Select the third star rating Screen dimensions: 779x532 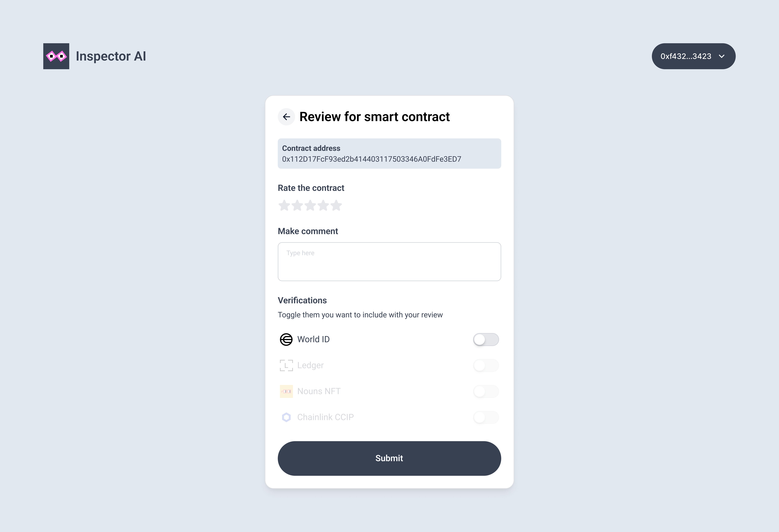click(310, 205)
